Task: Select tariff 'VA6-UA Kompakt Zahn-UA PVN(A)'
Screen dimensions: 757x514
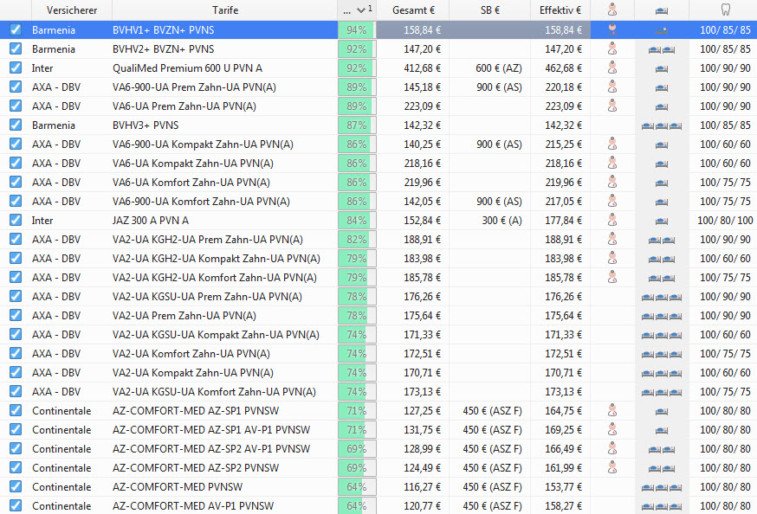Action: (193, 163)
